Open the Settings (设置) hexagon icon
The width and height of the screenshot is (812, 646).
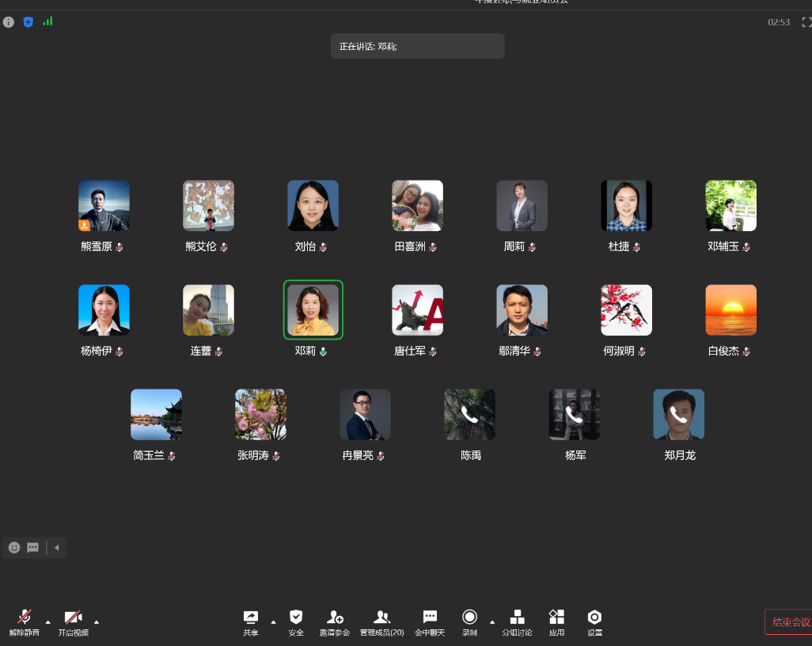[594, 622]
